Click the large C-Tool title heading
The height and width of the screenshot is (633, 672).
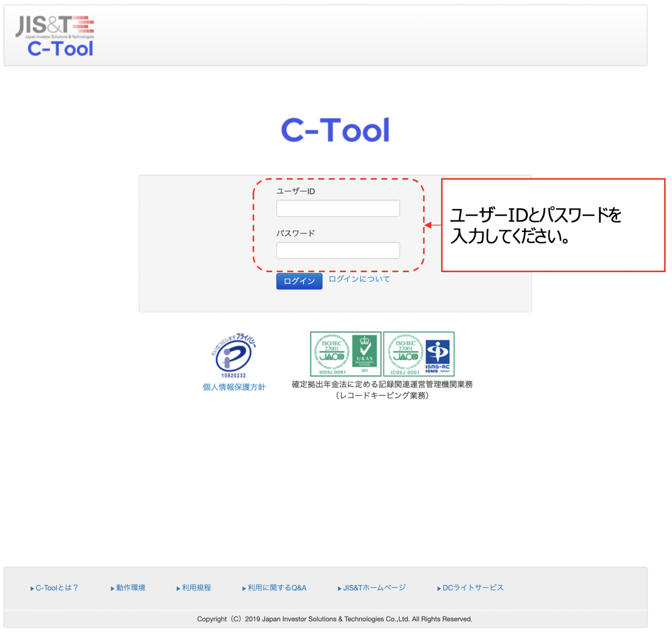[335, 130]
